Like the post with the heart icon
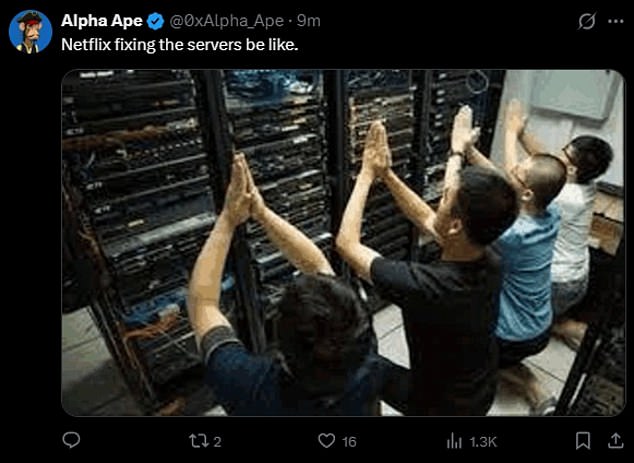 click(327, 441)
